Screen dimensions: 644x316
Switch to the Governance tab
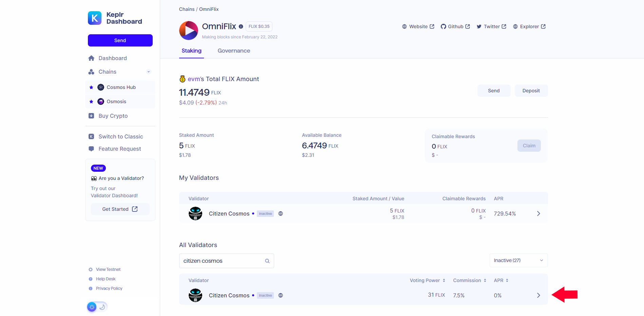point(234,51)
